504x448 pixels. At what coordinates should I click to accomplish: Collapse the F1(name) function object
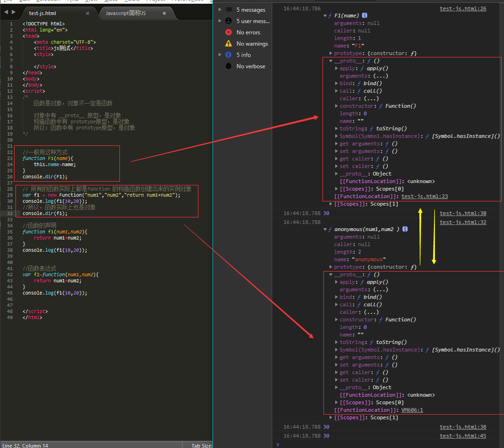click(325, 16)
